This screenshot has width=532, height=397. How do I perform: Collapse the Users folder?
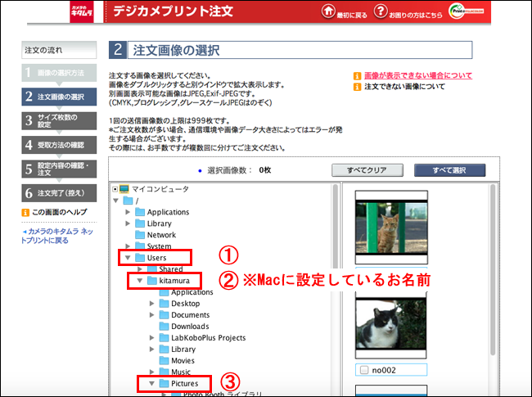(x=128, y=258)
